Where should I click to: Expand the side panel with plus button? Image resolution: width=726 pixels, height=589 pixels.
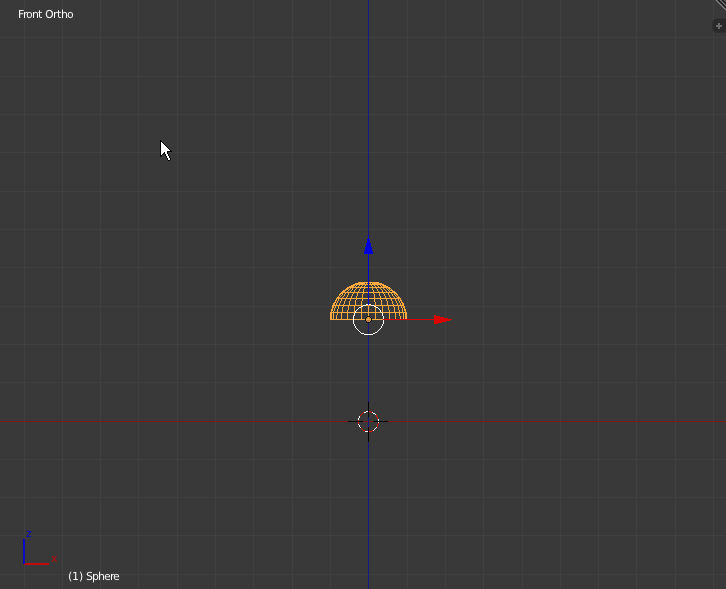(719, 26)
